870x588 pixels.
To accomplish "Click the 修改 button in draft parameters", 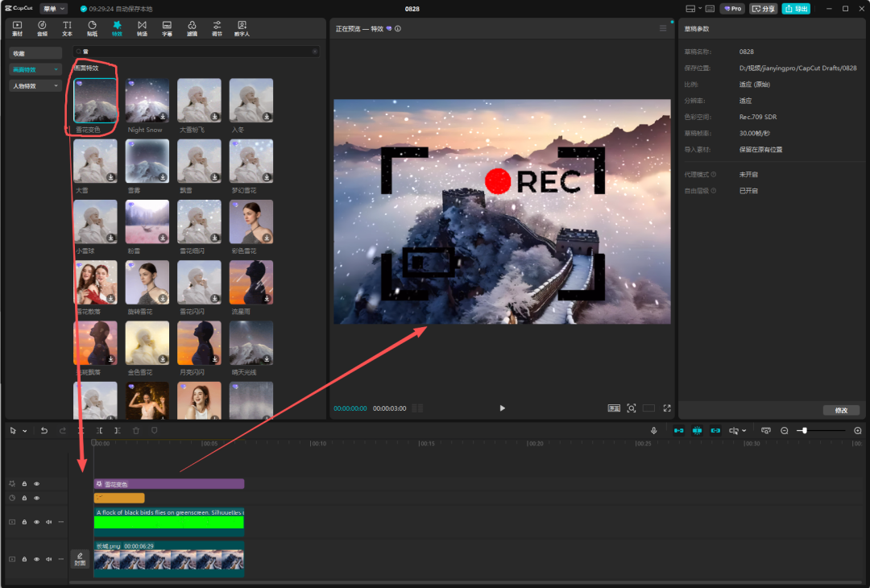I will click(841, 410).
